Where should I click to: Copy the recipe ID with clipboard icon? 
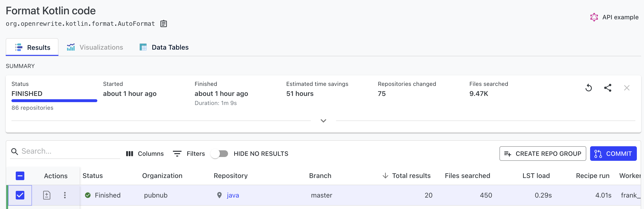click(163, 24)
